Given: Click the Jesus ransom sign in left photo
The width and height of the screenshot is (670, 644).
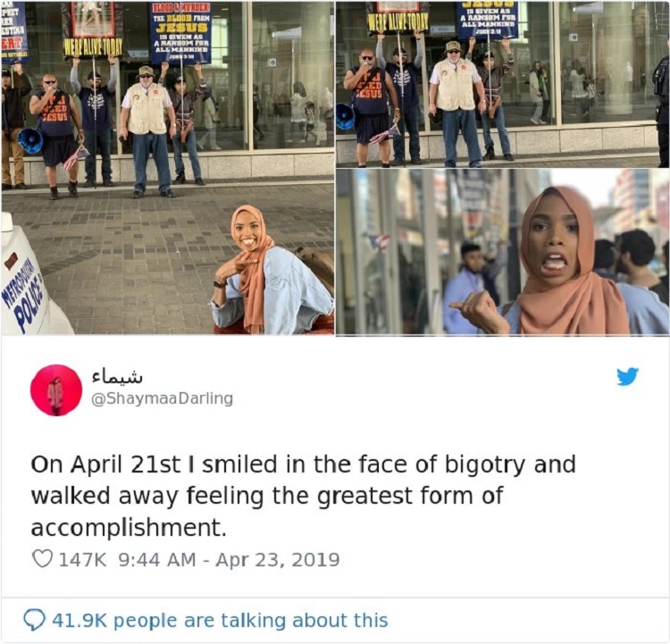Looking at the screenshot, I should click(x=182, y=33).
